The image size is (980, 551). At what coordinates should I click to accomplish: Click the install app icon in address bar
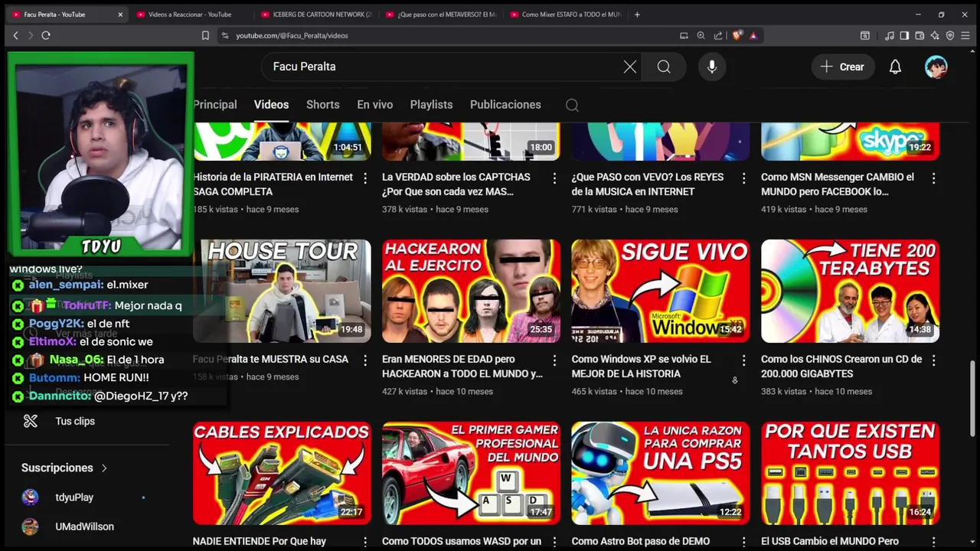684,35
